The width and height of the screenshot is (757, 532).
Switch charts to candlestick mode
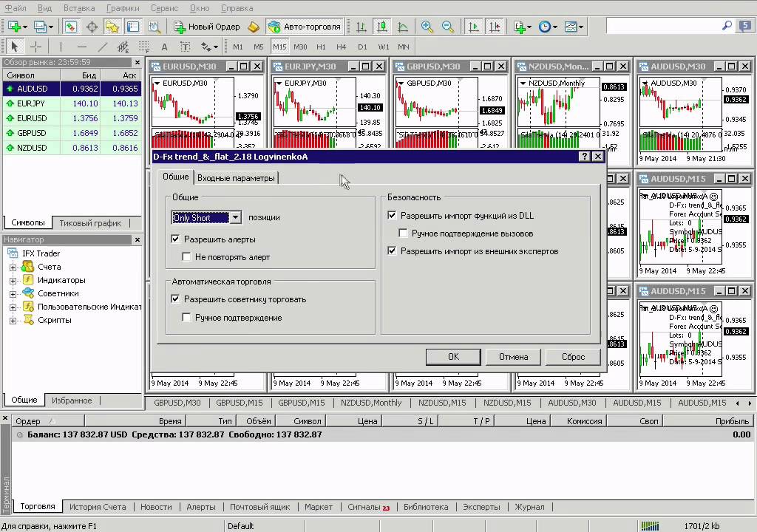click(x=382, y=27)
